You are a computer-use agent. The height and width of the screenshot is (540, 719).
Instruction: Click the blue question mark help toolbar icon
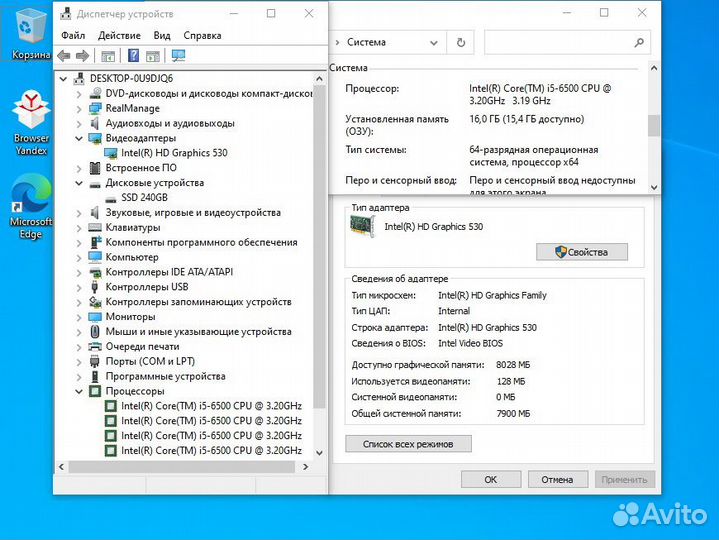[x=133, y=55]
